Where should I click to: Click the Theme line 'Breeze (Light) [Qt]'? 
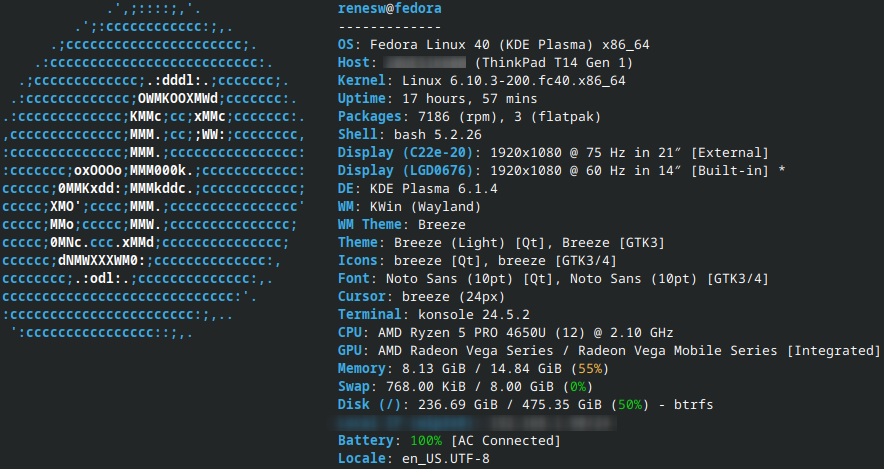pos(501,243)
